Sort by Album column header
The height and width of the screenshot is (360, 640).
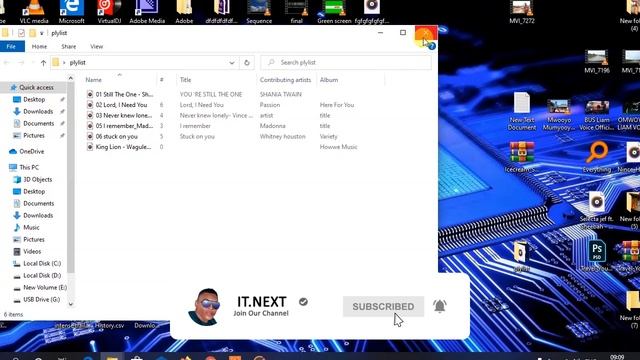coord(329,80)
